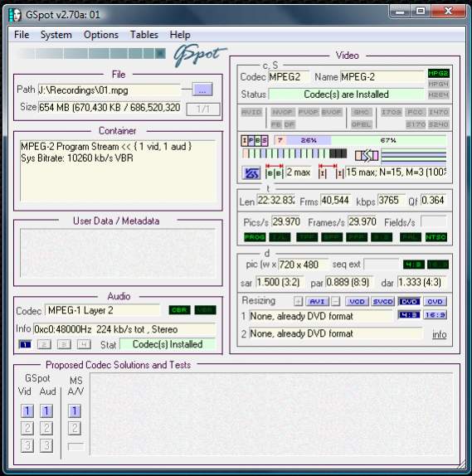Click the Path field with J:\Recordings\01.mpg
The image size is (472, 476).
109,90
